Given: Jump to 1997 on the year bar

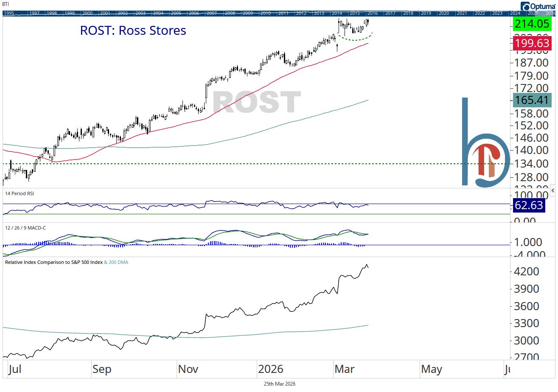Looking at the screenshot, I should point(34,13).
